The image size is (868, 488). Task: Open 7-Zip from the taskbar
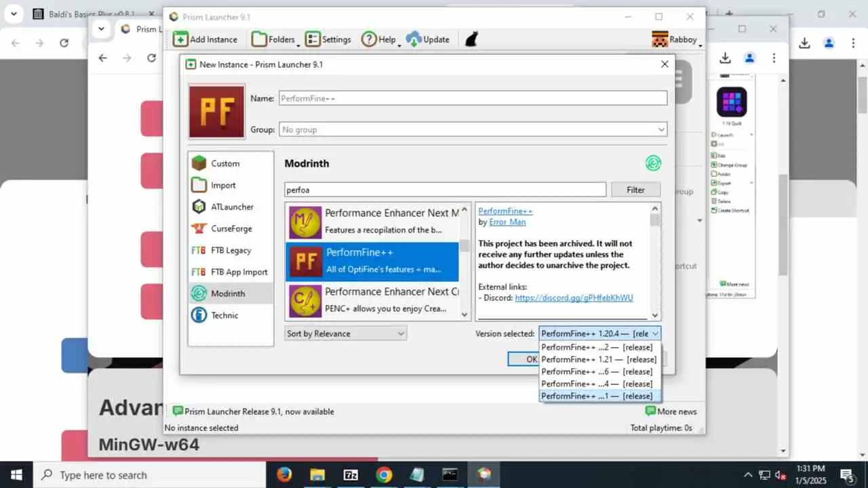pyautogui.click(x=351, y=474)
